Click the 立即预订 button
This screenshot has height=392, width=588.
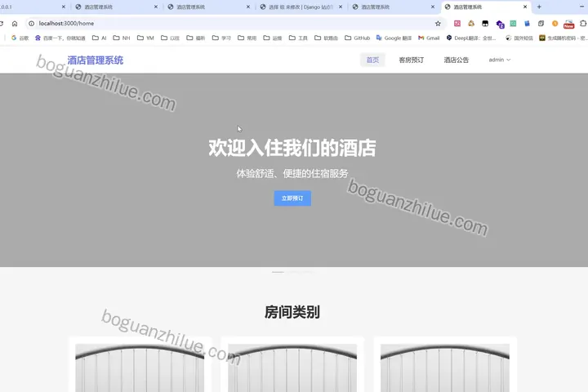(292, 198)
